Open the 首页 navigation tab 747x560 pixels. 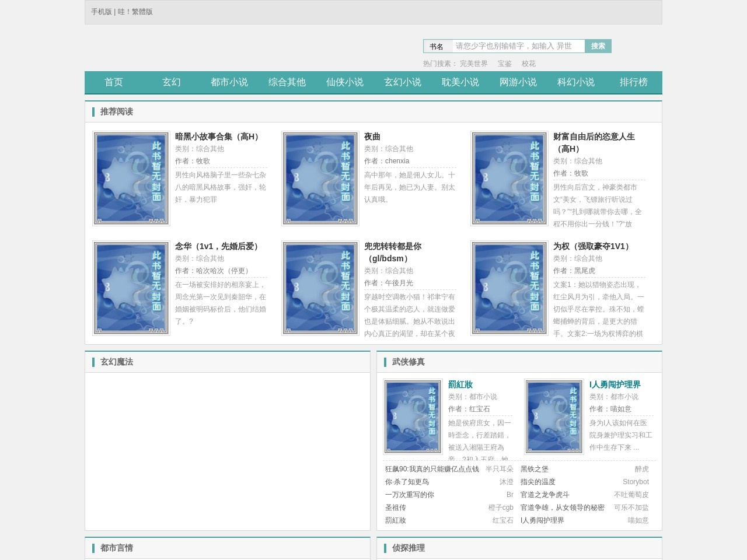click(x=113, y=82)
